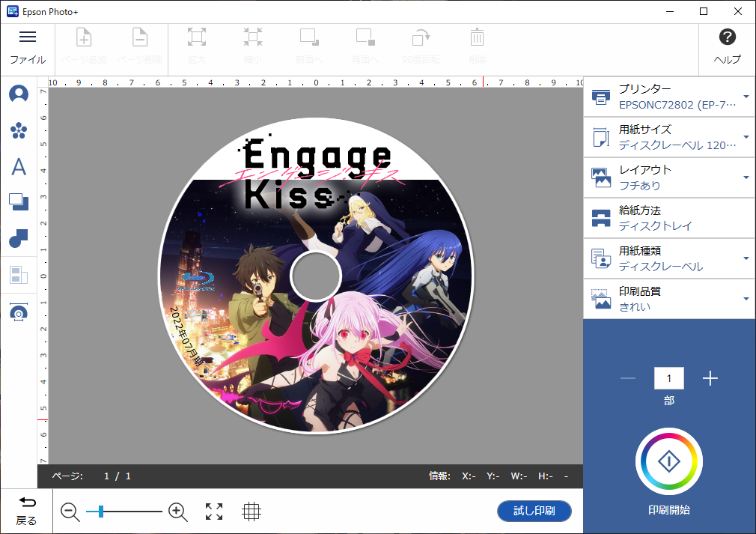
Task: Open the プリンター dropdown
Action: pyautogui.click(x=669, y=97)
